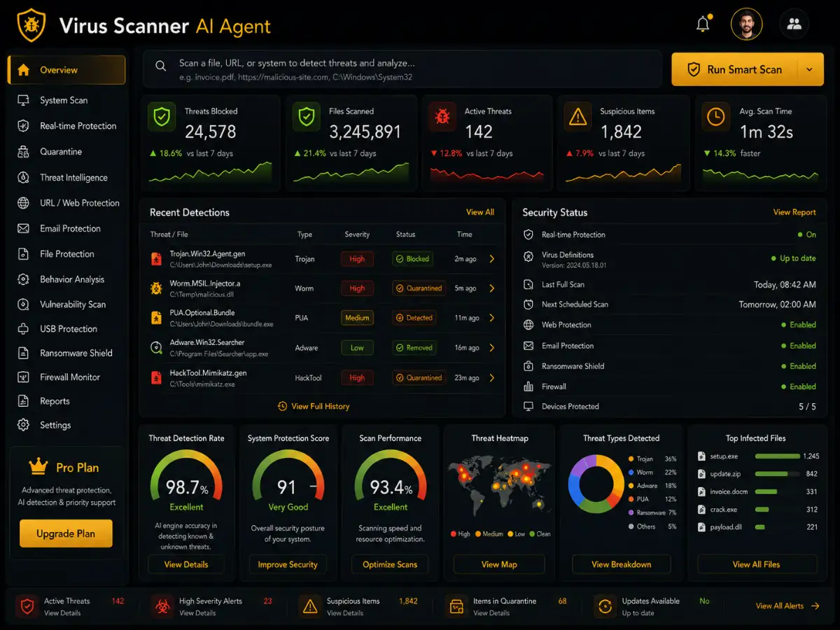This screenshot has height=630, width=840.
Task: Click the Optimize Scans button
Action: 390,565
